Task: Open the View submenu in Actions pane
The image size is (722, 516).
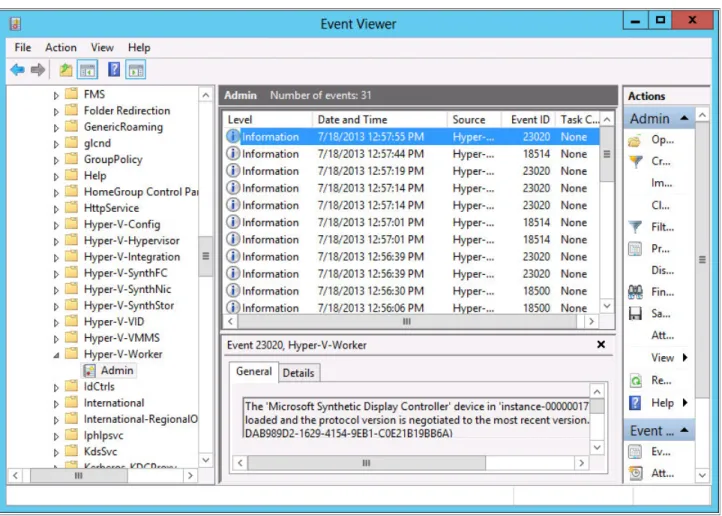Action: pos(669,358)
